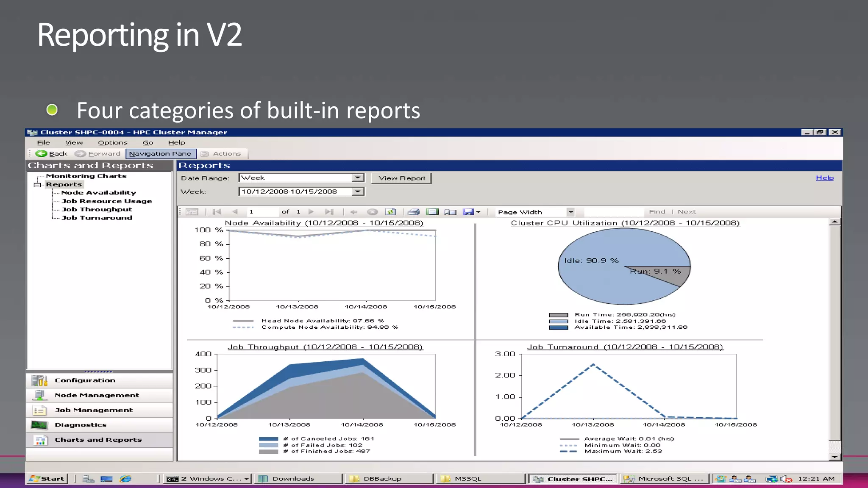The width and height of the screenshot is (868, 488).
Task: Expand the Week date selector dropdown
Action: (358, 191)
